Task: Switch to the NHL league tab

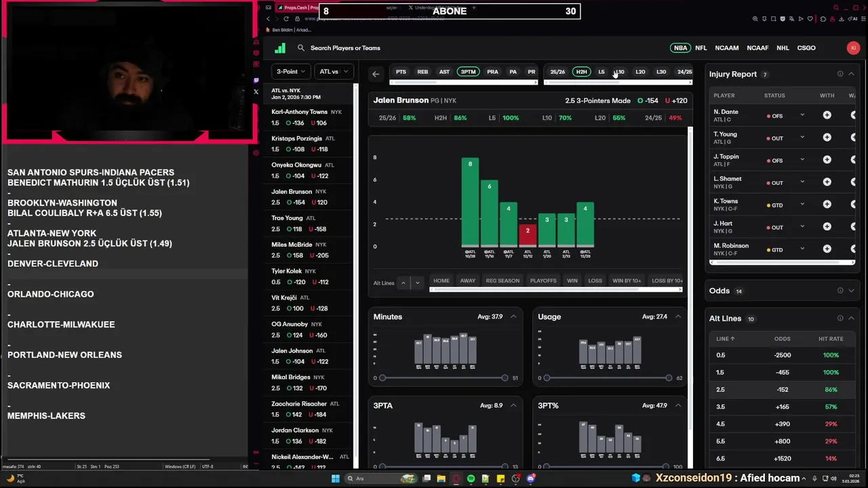Action: coord(783,48)
